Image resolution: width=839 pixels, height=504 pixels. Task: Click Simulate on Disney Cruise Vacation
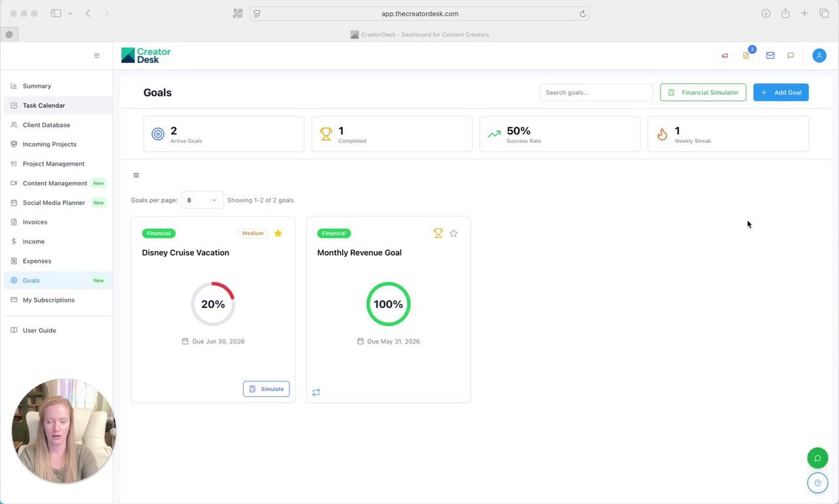pyautogui.click(x=266, y=389)
